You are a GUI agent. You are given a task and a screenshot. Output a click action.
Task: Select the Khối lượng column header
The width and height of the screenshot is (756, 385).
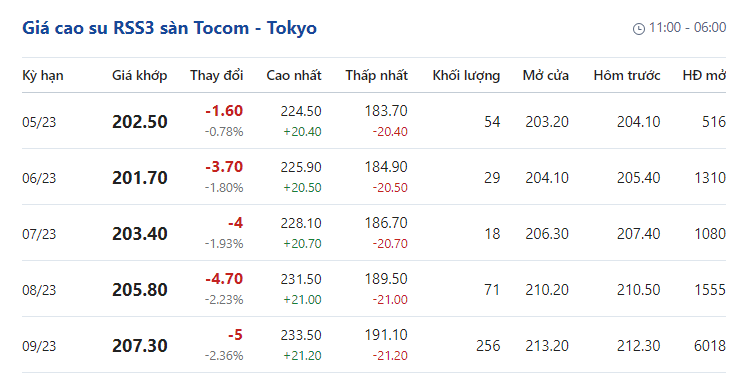coord(466,76)
